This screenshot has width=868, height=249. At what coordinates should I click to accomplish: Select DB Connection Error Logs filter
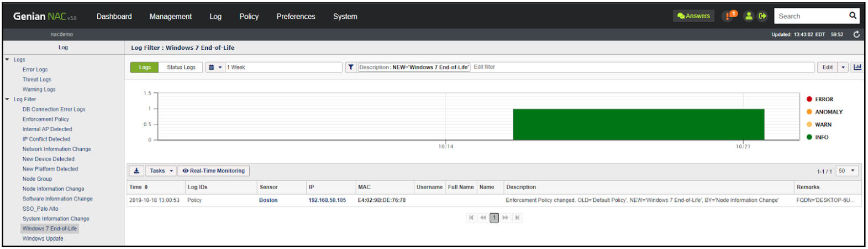(x=54, y=110)
